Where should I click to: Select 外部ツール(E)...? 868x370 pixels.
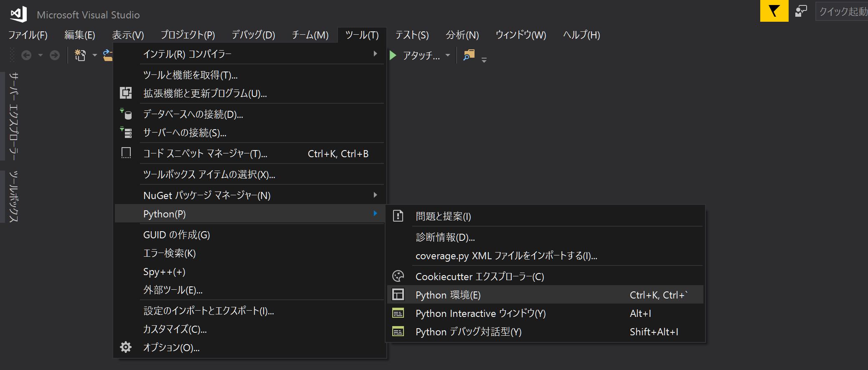249,290
